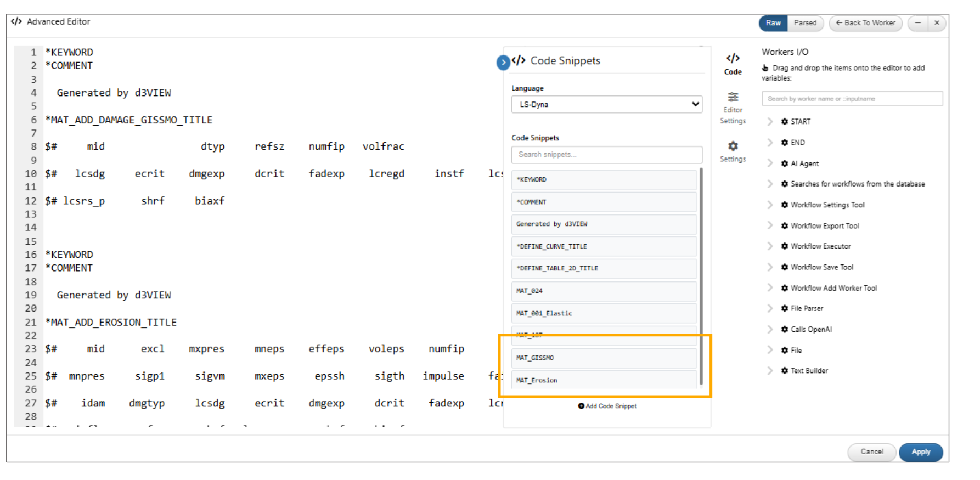Open the Editor Settings sliders icon
Viewport: 980px width, 480px height.
tap(733, 97)
